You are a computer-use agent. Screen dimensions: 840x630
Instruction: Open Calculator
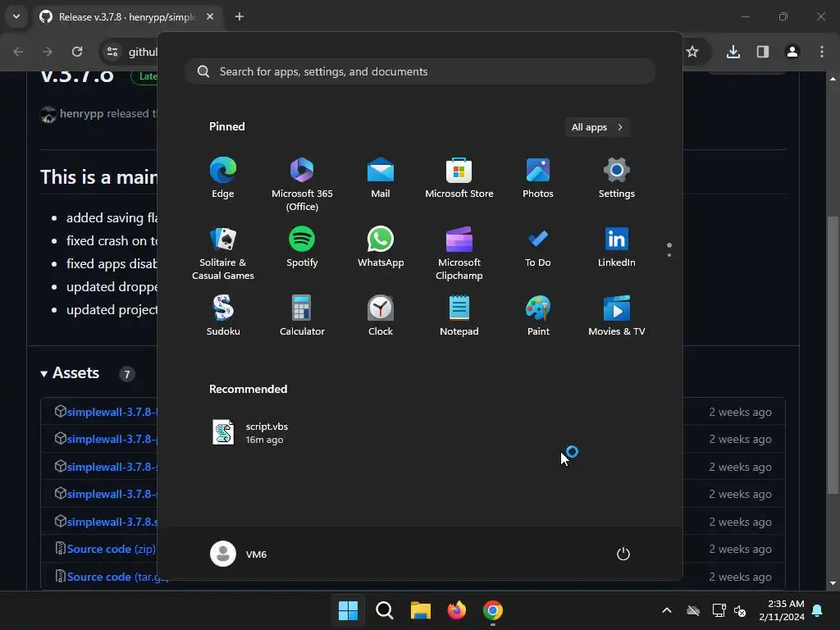(x=302, y=316)
